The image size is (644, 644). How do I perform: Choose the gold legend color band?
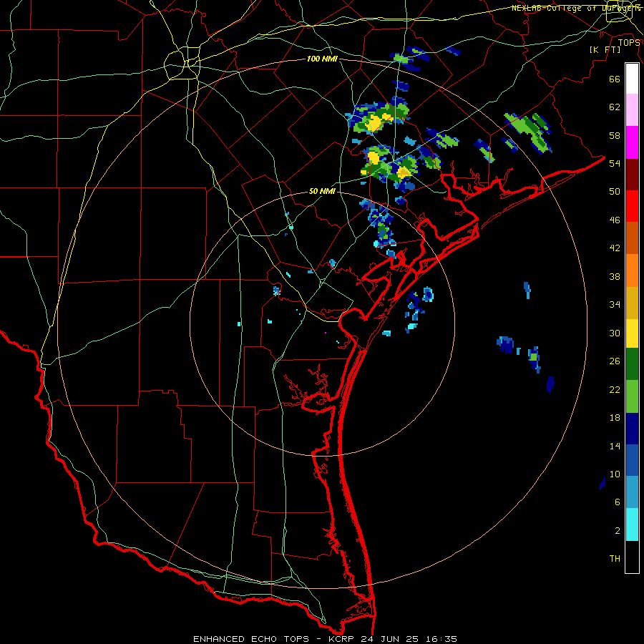632,303
